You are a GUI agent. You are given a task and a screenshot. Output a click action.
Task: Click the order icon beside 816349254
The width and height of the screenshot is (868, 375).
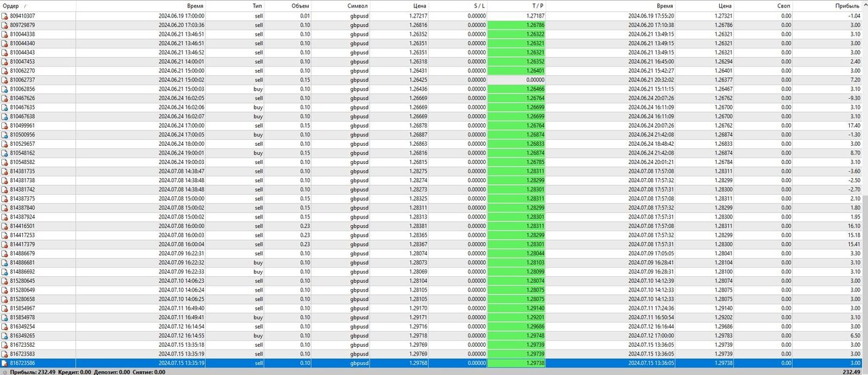click(x=4, y=326)
